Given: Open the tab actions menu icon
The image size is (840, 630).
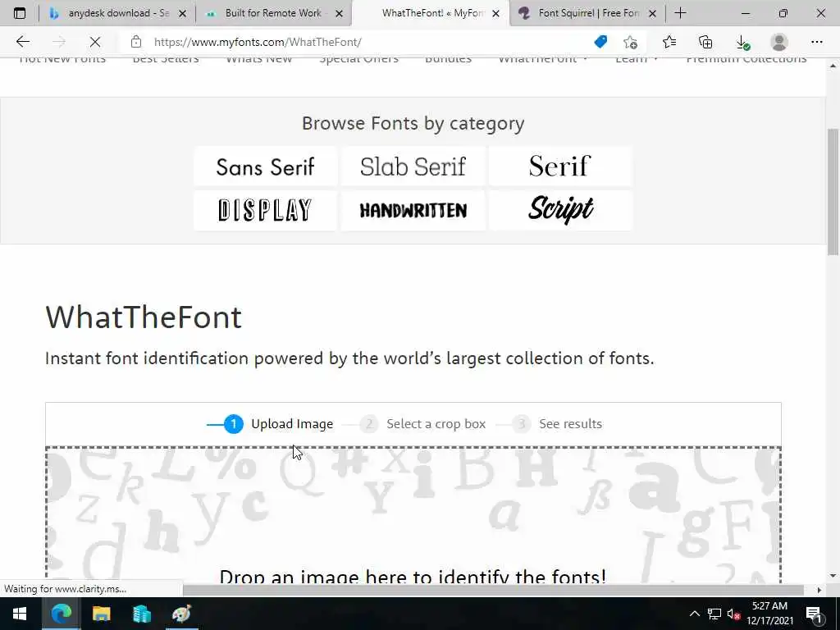Looking at the screenshot, I should (x=20, y=13).
